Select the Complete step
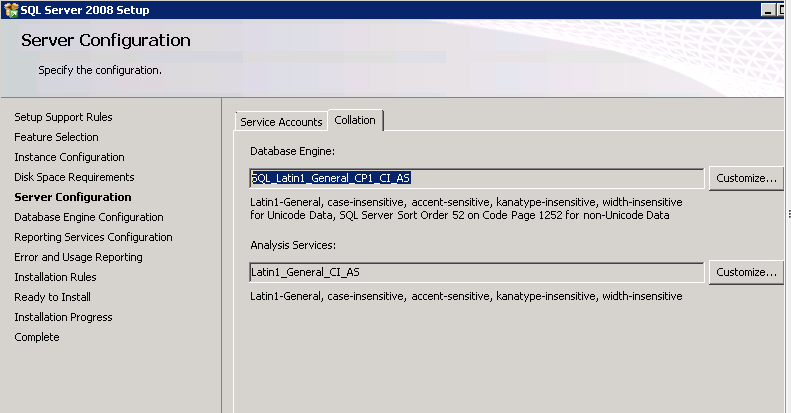The height and width of the screenshot is (413, 791). pyautogui.click(x=37, y=337)
